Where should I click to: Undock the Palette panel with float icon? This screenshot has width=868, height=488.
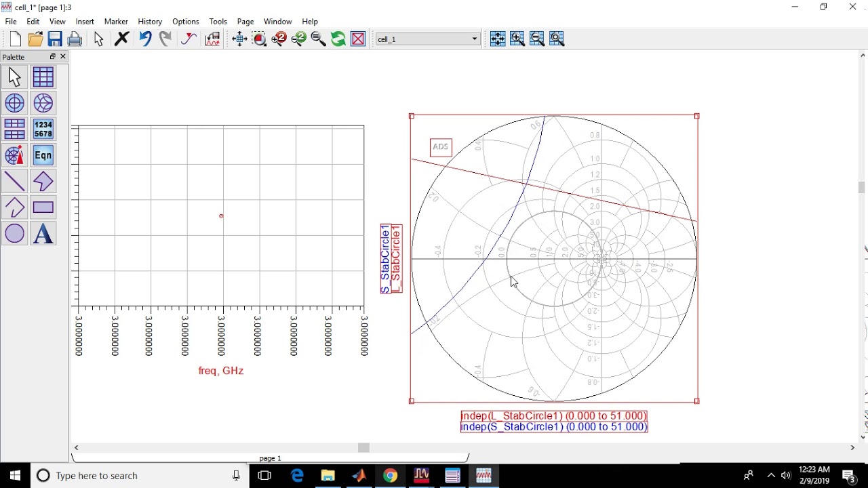(52, 56)
